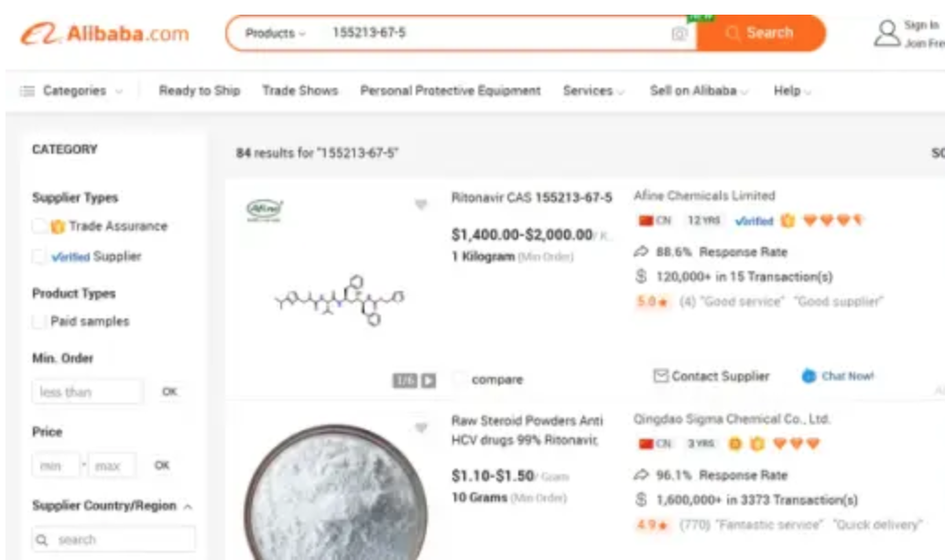This screenshot has height=560, width=945.
Task: Play the Ritonavir product video icon
Action: click(429, 381)
